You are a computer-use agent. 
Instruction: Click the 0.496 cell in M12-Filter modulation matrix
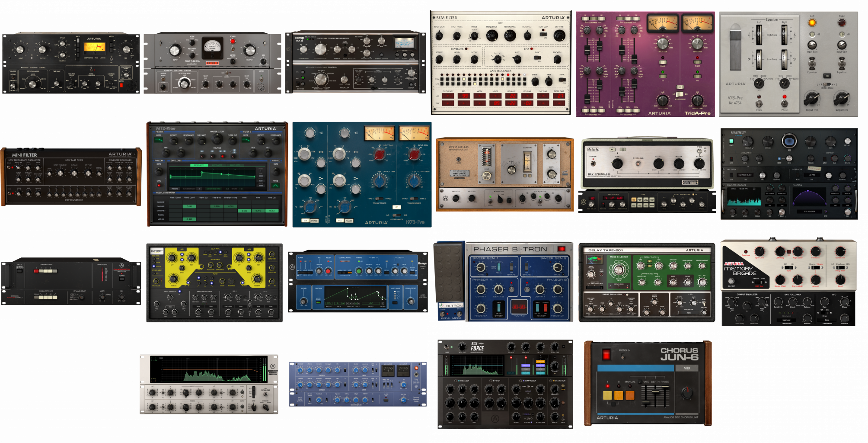coord(189,206)
